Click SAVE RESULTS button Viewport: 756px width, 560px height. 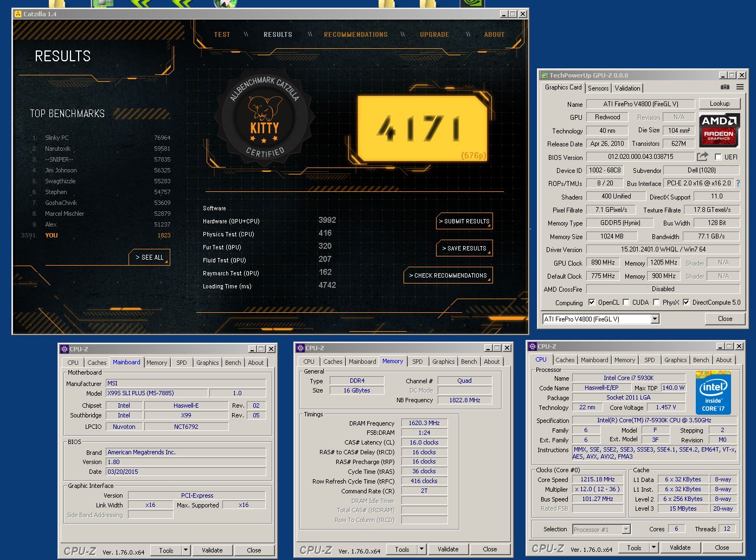pyautogui.click(x=464, y=248)
